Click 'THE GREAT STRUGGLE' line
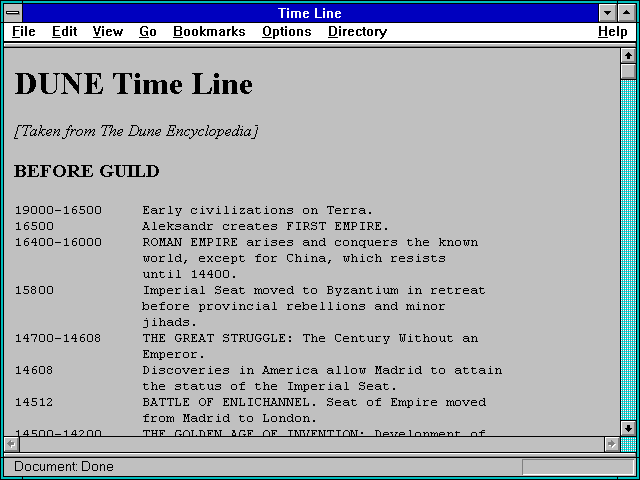This screenshot has height=480, width=640. (310, 338)
